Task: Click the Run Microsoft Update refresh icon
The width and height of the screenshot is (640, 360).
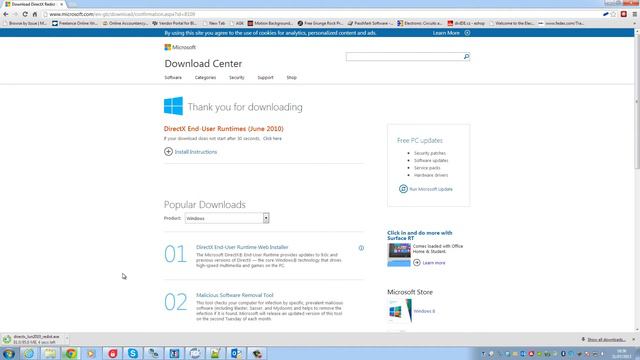Action: [403, 189]
